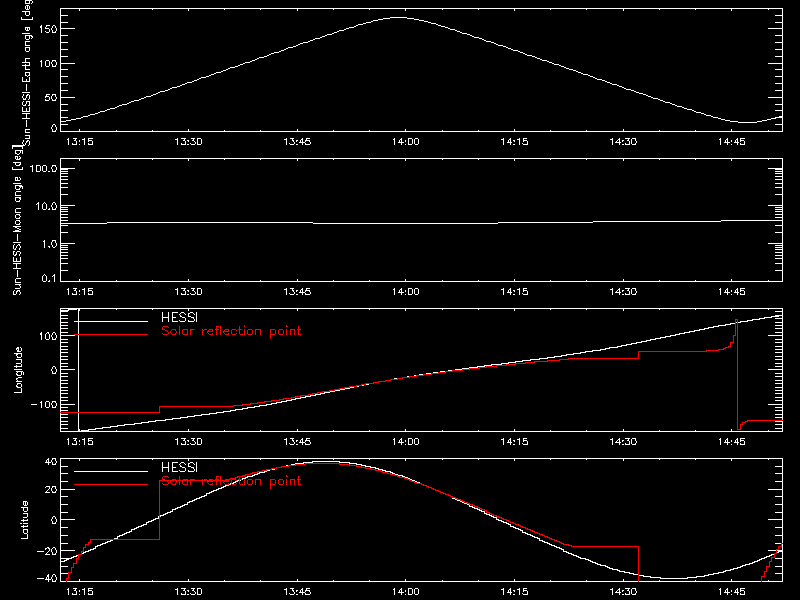This screenshot has height=600, width=800.
Task: Select the HESSI legend label in Longitude panel
Action: (x=179, y=317)
